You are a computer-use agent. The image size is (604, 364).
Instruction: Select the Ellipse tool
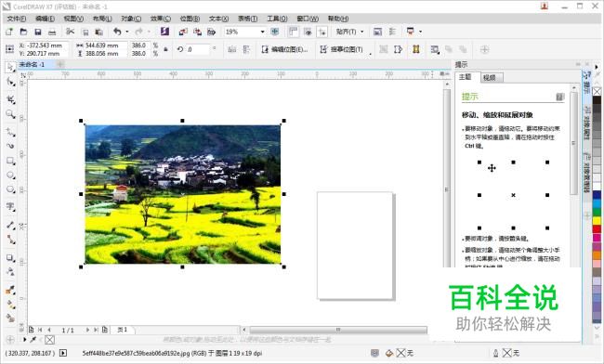[10, 175]
